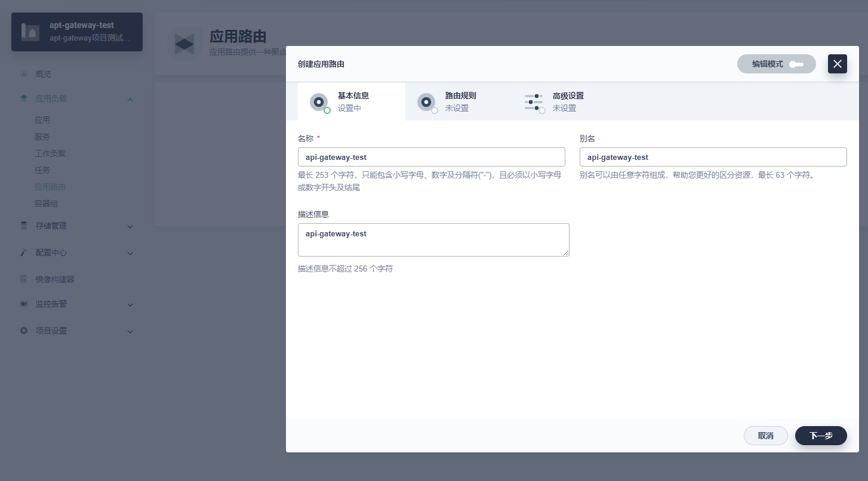The image size is (868, 481).
Task: Focus the 名称 input field
Action: point(432,157)
